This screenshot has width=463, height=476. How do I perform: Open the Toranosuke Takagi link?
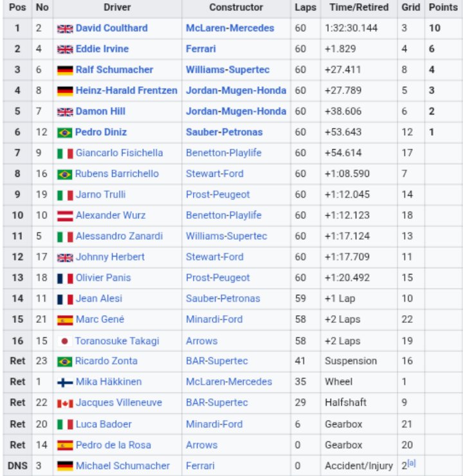tap(117, 341)
